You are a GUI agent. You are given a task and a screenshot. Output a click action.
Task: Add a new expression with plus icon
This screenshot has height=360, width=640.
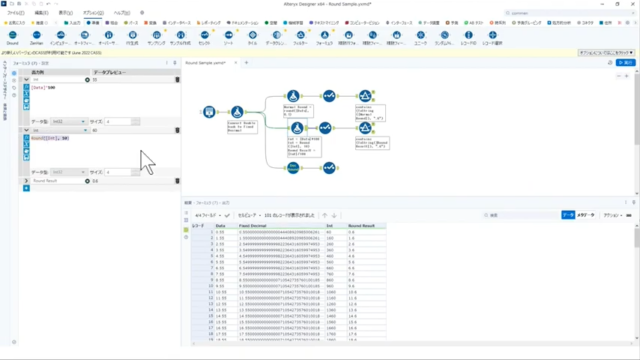pyautogui.click(x=26, y=188)
